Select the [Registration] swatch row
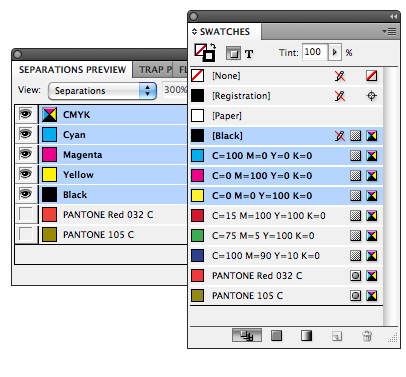Viewport: 406px width, 377px height. click(286, 96)
